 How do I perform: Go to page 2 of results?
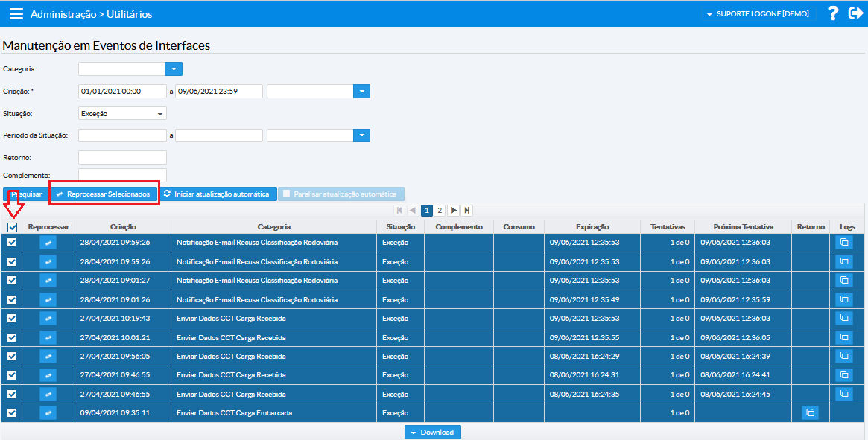[x=440, y=211]
